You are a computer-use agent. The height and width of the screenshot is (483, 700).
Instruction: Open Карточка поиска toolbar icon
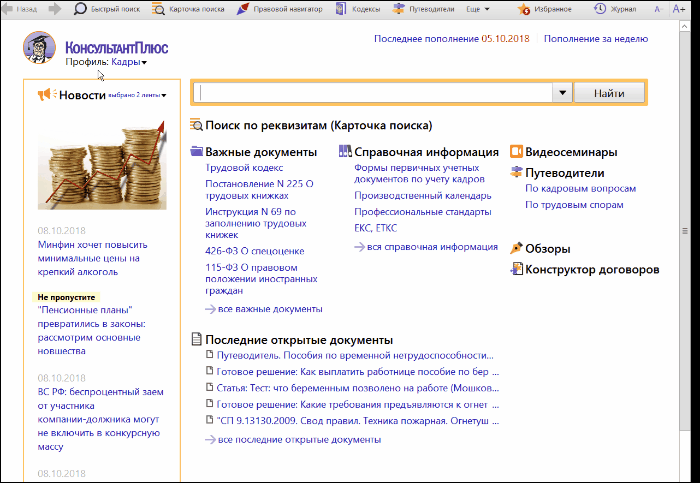[158, 9]
